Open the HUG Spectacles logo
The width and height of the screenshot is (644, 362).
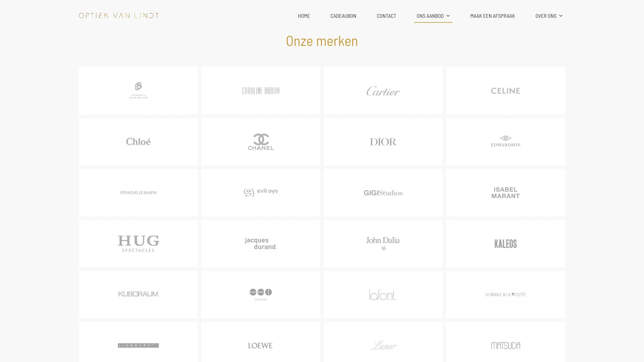[x=138, y=244]
